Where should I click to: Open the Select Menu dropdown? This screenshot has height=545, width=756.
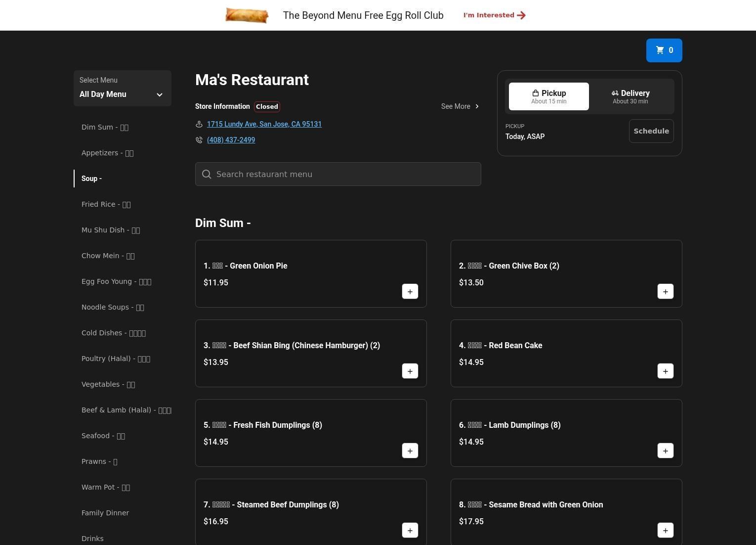click(122, 89)
